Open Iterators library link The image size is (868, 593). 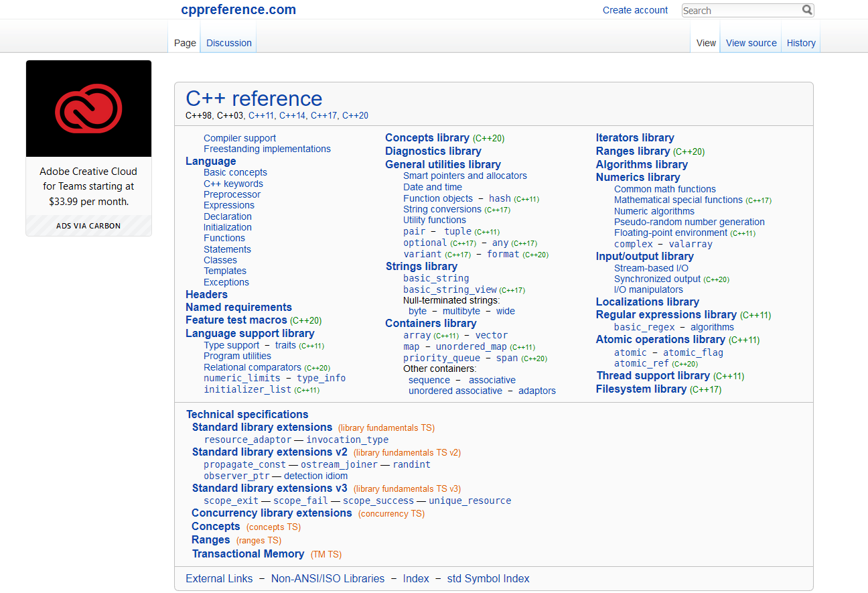635,137
